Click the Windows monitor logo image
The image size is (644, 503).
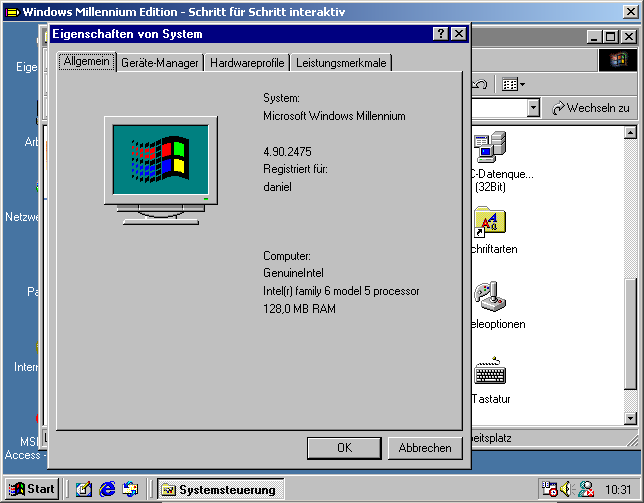pyautogui.click(x=161, y=170)
